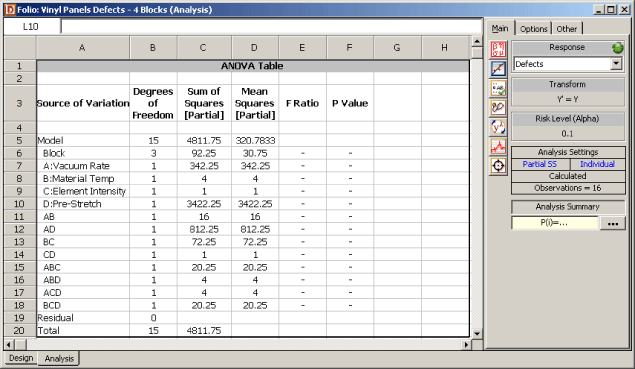
Task: Click the B:Material Temp row label
Action: coord(79,179)
